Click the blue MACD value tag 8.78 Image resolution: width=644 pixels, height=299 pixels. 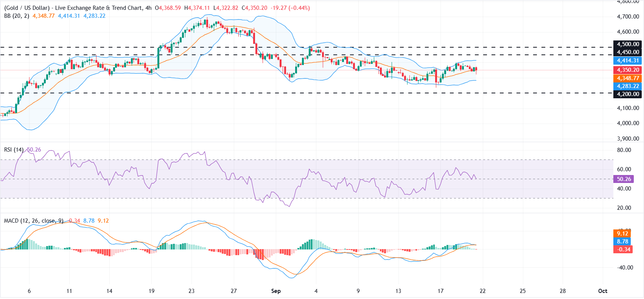pyautogui.click(x=622, y=242)
